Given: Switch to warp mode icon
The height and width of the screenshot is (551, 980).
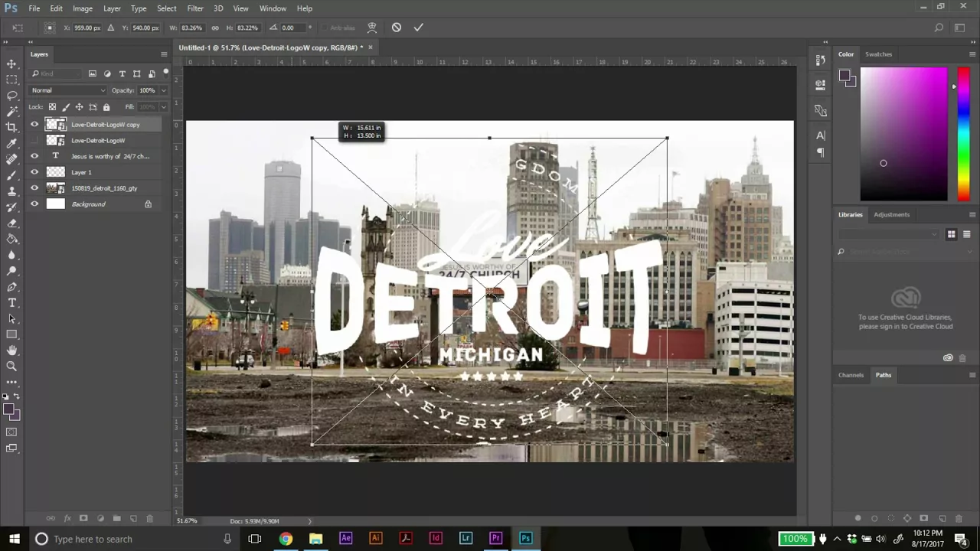Looking at the screenshot, I should (x=372, y=28).
